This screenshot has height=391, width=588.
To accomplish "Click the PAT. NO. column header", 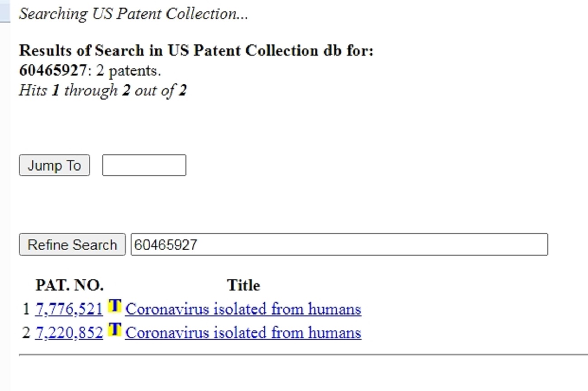I will tap(70, 285).
